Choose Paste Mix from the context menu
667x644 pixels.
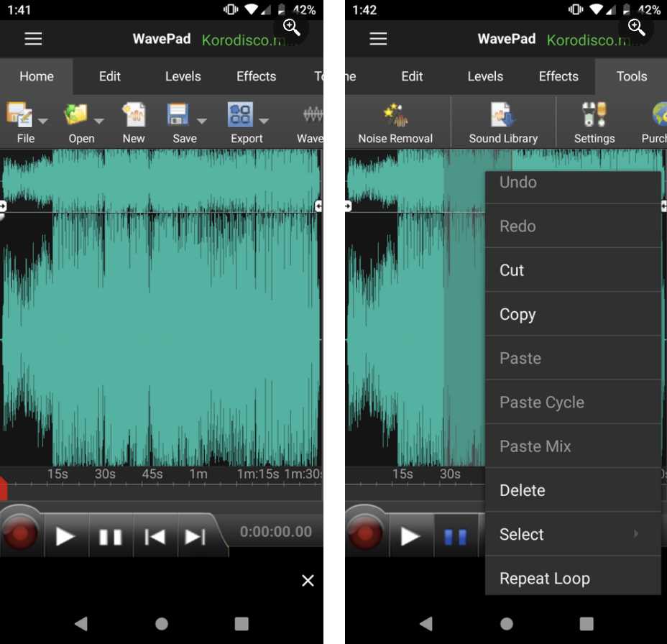(573, 446)
